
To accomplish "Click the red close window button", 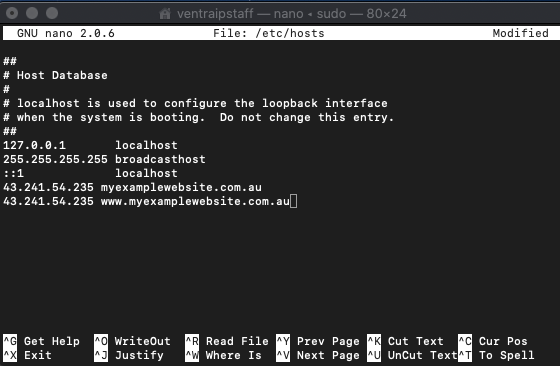I will tap(12, 13).
